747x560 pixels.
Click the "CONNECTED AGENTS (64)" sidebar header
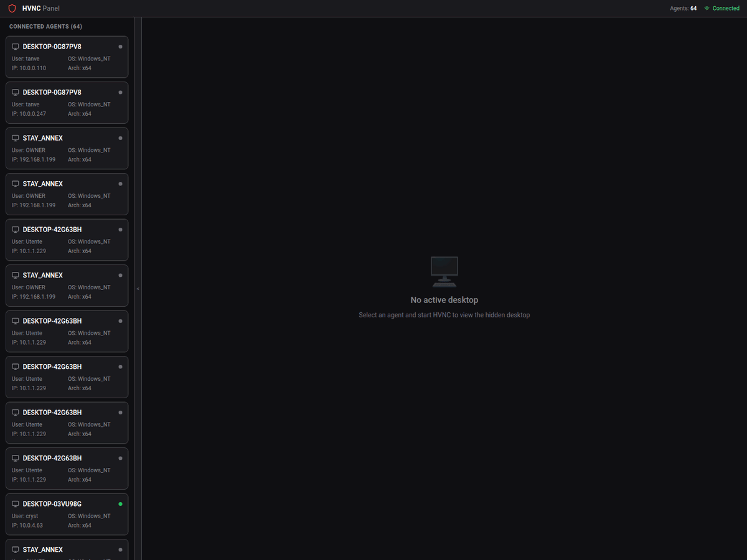tap(45, 27)
